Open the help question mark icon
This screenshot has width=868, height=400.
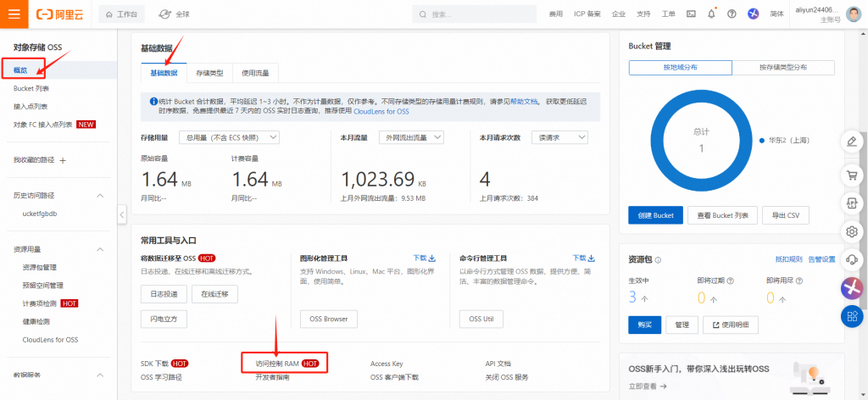(732, 14)
